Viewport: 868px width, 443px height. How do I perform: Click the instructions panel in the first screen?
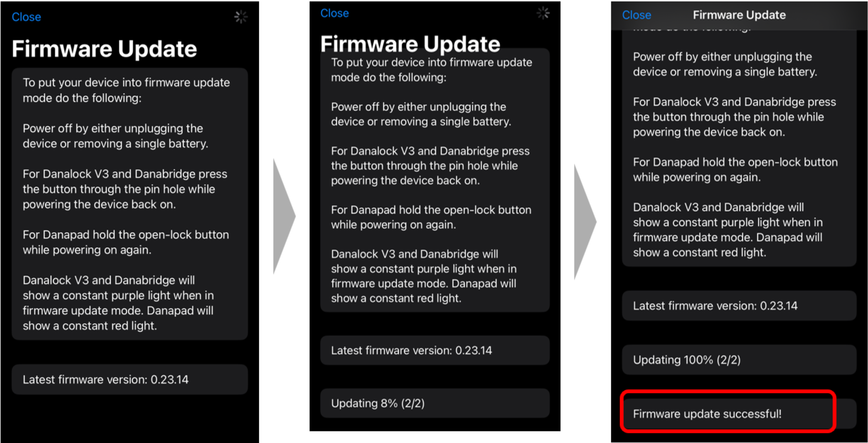pyautogui.click(x=129, y=204)
